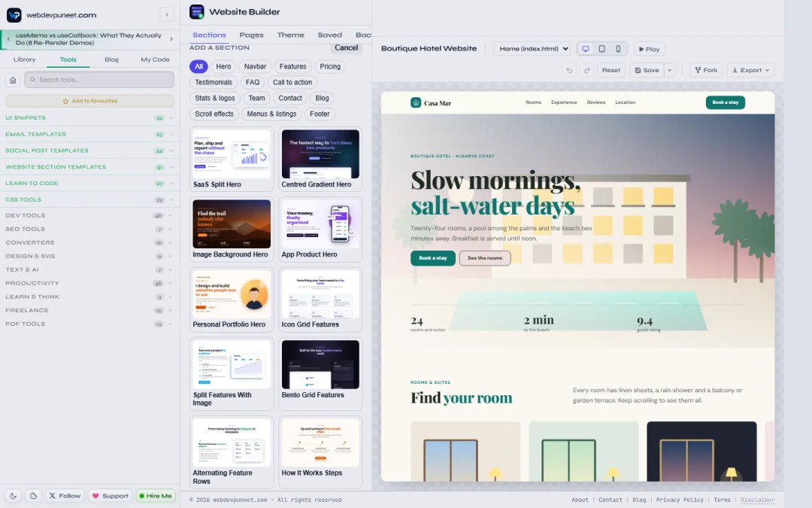Click the Support heart button

[110, 495]
